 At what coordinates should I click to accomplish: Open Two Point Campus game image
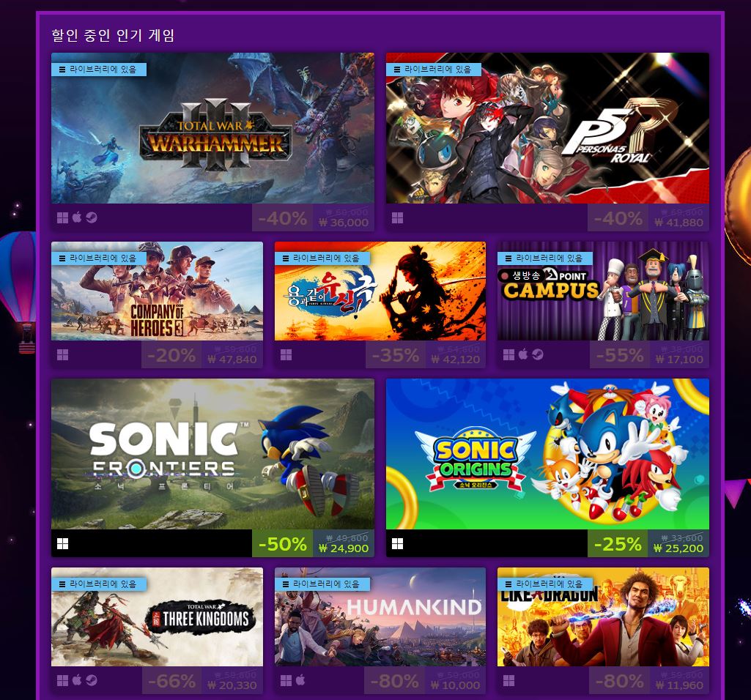603,291
